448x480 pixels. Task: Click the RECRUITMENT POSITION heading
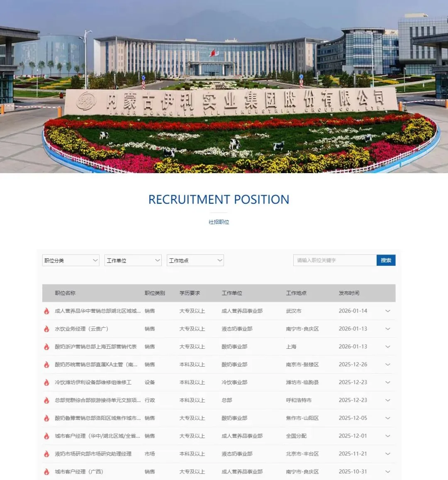219,200
